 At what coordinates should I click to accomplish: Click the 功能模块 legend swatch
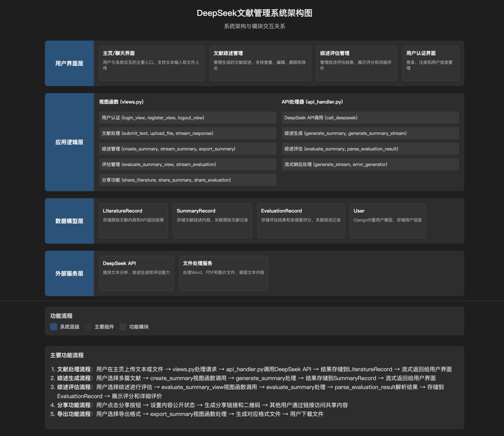[x=123, y=327]
